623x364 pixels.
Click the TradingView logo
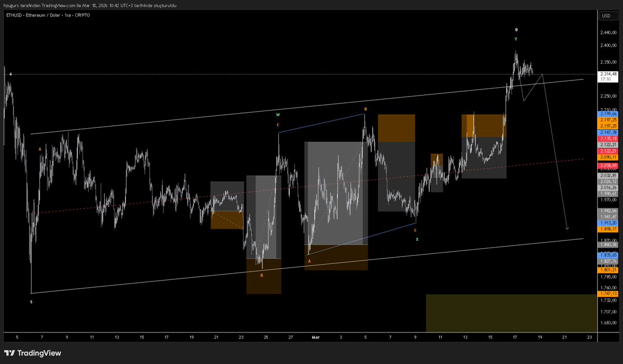pyautogui.click(x=33, y=353)
